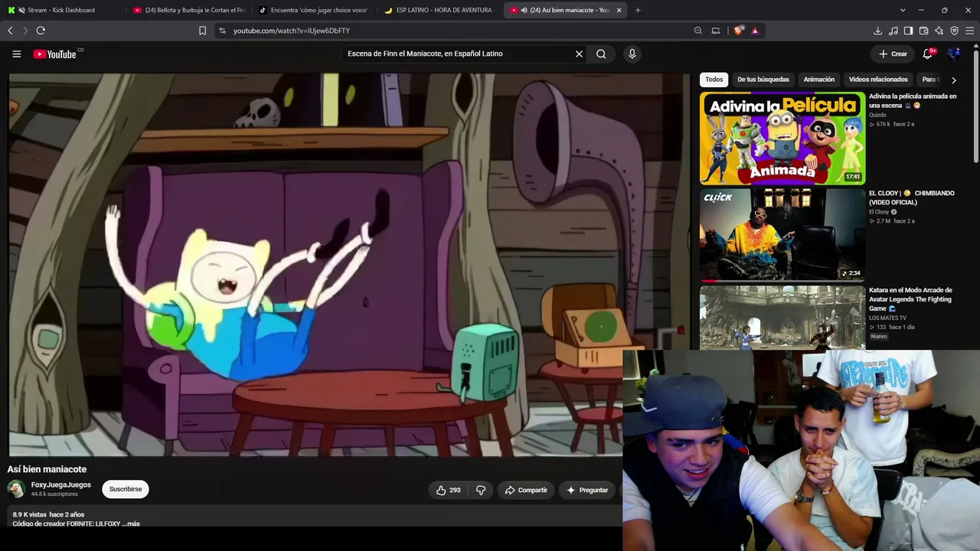980x551 pixels.
Task: Toggle the browser sidebar panel
Action: click(908, 31)
